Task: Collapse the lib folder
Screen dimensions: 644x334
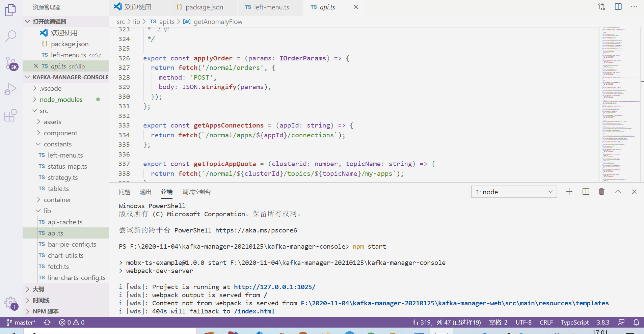Action: [66, 211]
